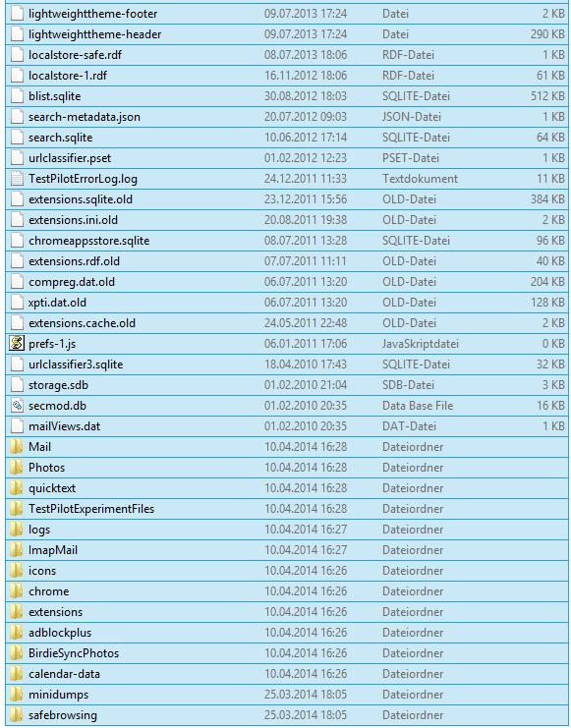The image size is (571, 728).
Task: Select the TestPilotExperimentFiles folder name
Action: point(91,509)
